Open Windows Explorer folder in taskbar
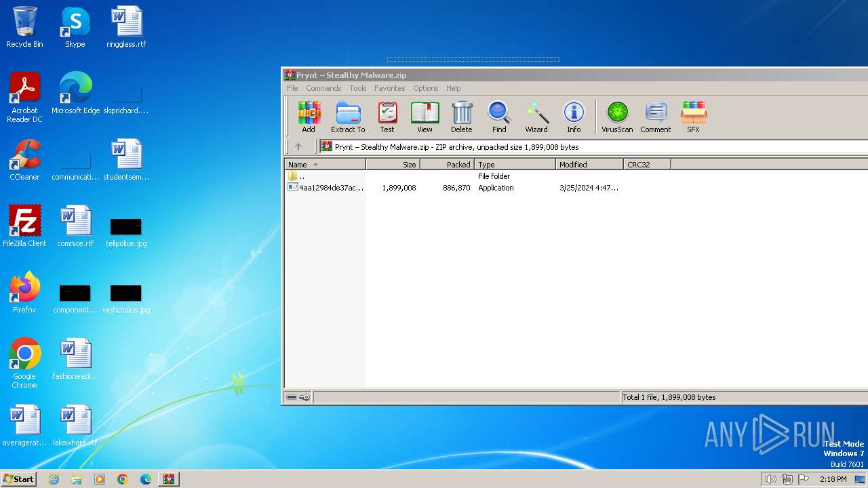 point(77,479)
